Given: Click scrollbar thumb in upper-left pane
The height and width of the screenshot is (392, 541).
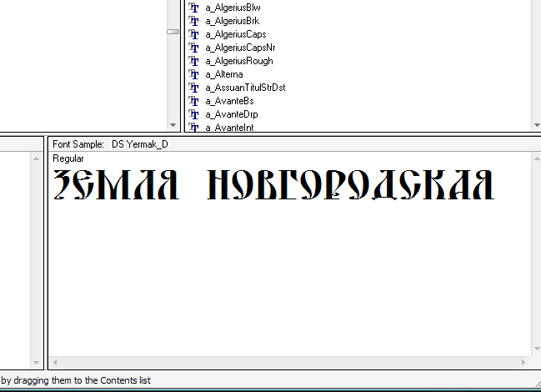Looking at the screenshot, I should click(173, 32).
